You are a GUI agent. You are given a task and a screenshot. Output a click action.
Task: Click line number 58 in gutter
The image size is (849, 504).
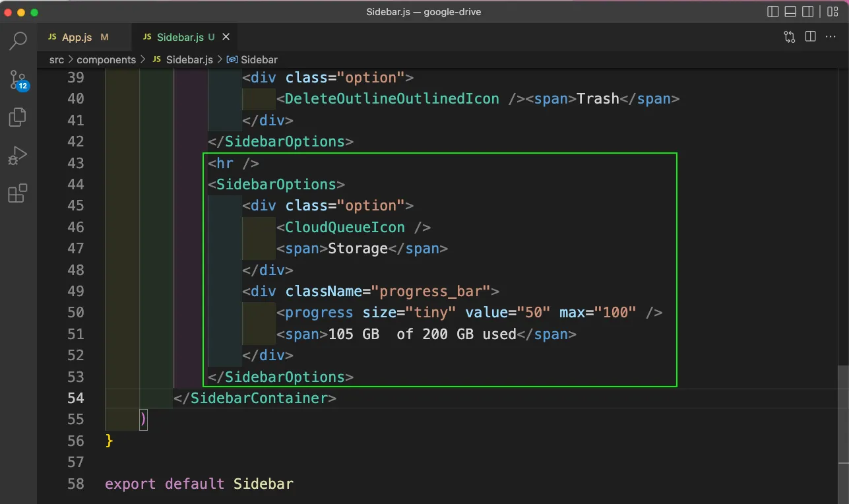pyautogui.click(x=76, y=484)
